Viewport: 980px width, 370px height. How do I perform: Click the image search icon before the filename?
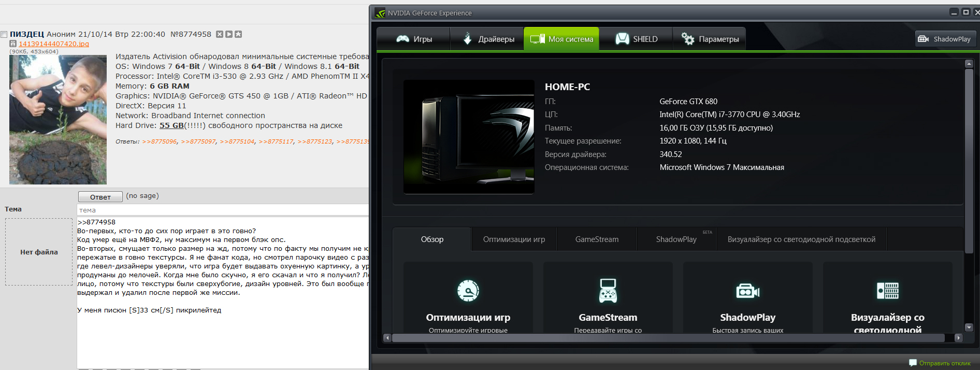click(x=13, y=44)
